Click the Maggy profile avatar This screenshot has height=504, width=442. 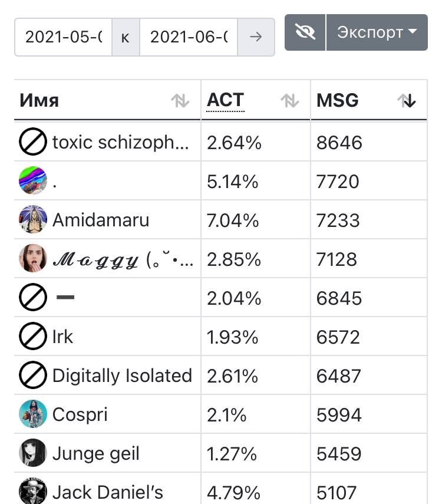click(x=33, y=258)
